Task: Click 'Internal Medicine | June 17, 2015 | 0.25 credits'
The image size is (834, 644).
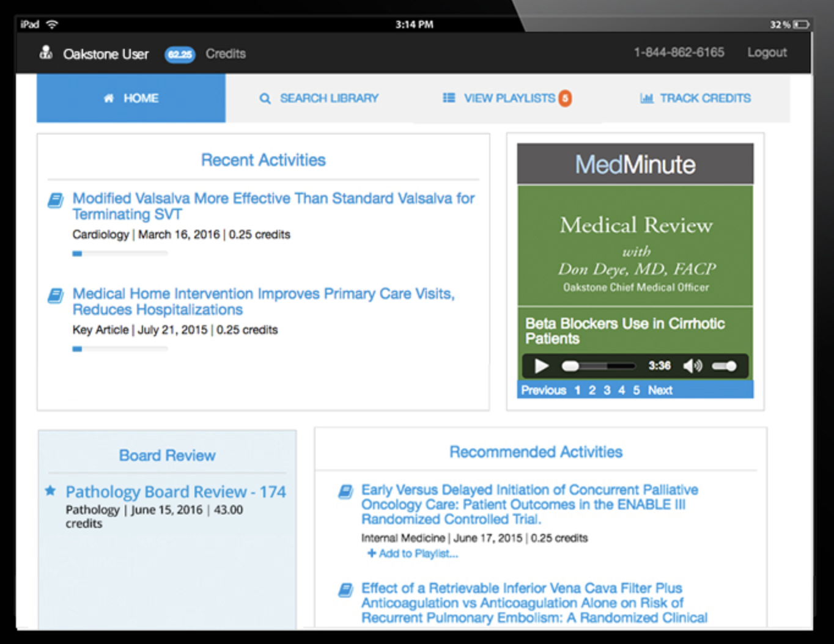Action: [x=474, y=538]
